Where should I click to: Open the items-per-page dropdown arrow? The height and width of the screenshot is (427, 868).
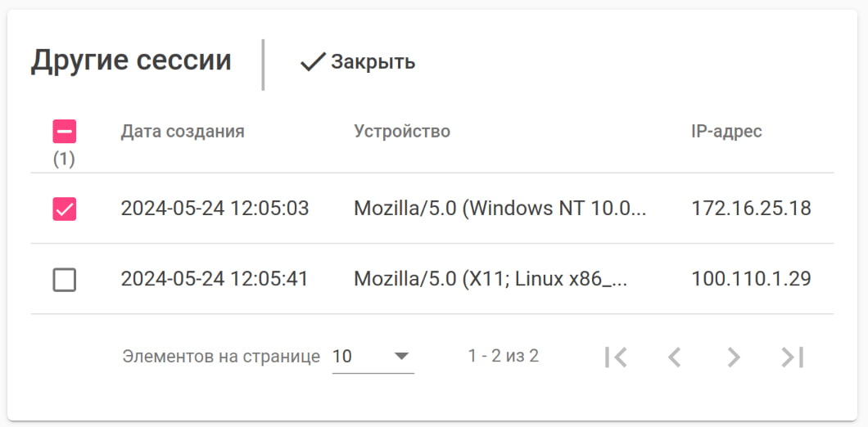401,356
